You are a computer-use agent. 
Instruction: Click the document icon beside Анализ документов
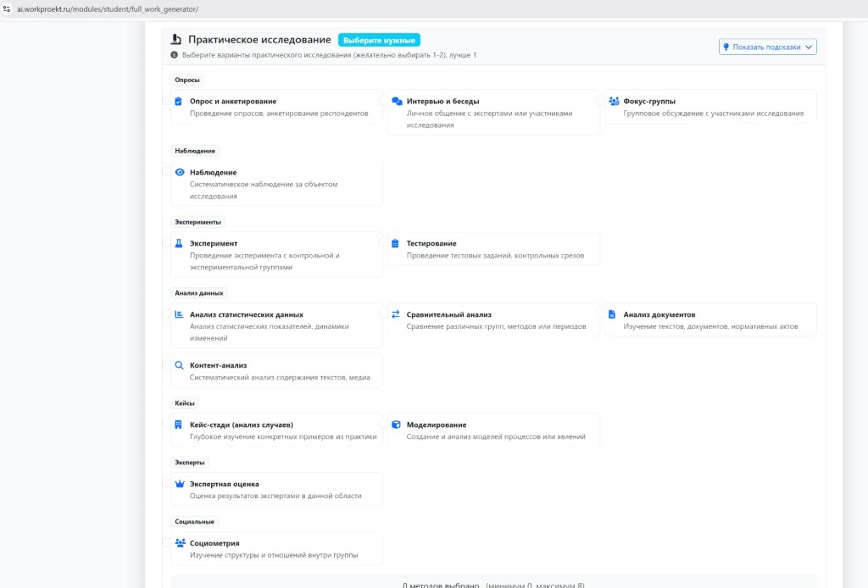(x=612, y=314)
